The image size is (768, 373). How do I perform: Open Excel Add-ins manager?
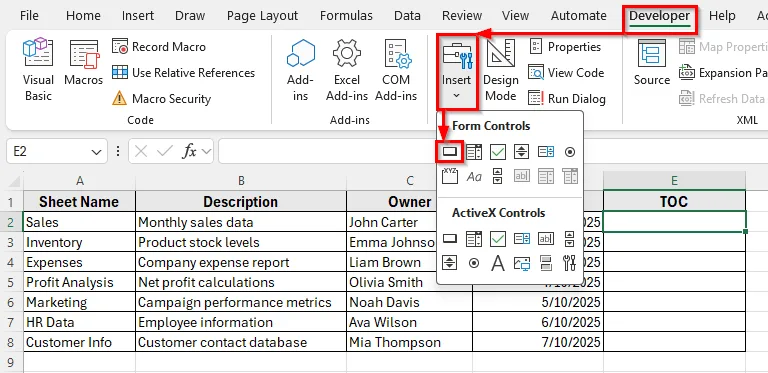[347, 70]
